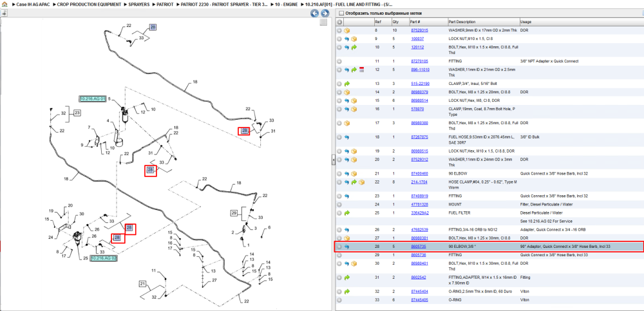Click the small square button in diagram corner

(324, 22)
